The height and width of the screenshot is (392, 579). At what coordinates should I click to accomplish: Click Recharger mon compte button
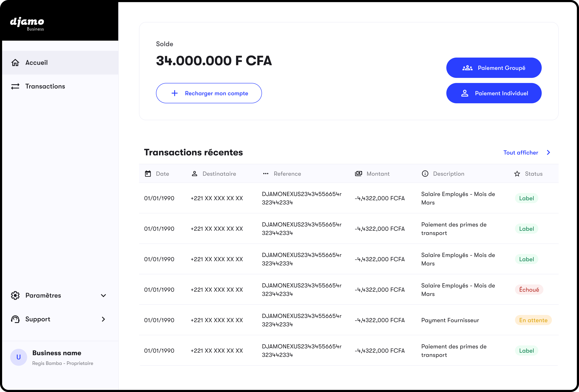[x=209, y=93]
